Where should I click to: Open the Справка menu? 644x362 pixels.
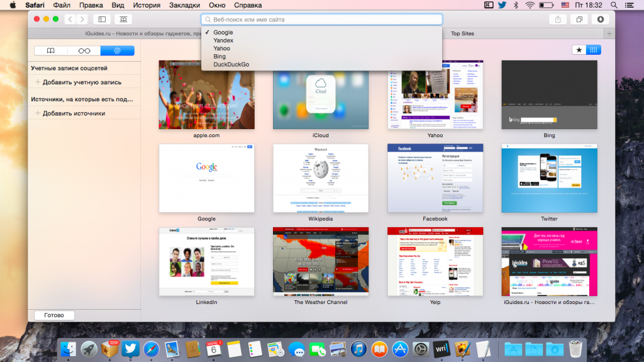pos(248,5)
